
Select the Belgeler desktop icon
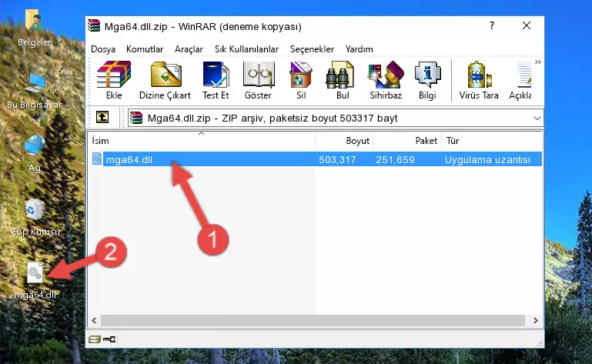(35, 28)
